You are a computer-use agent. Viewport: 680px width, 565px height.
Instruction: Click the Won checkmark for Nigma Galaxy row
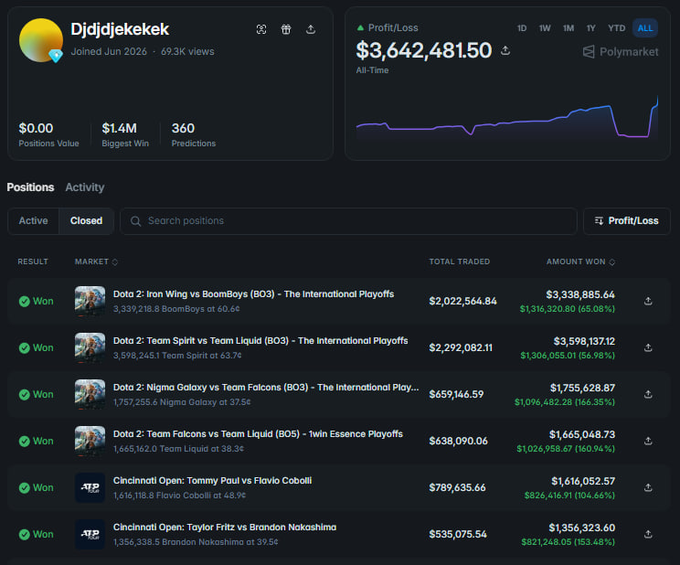[x=24, y=395]
